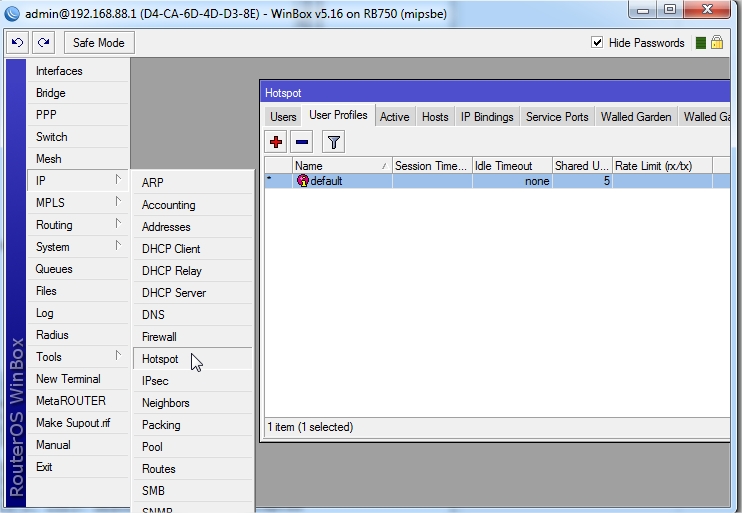Expand the Routing submenu arrow
742x513 pixels.
point(118,223)
